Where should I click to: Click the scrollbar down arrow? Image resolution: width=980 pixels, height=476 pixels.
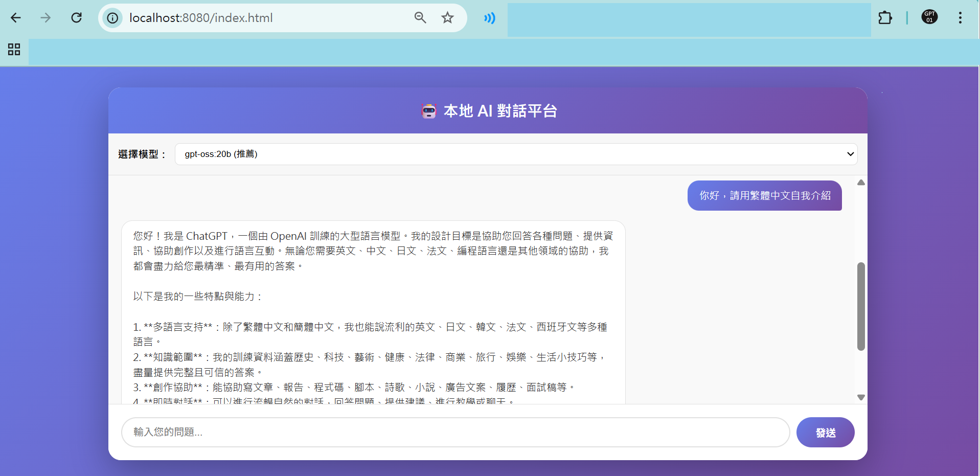pyautogui.click(x=860, y=397)
